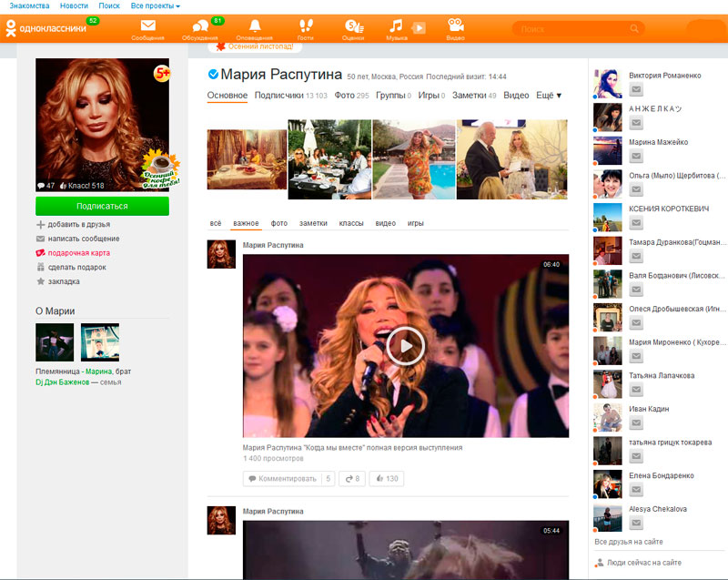Click the Класс like button showing 130
728x580 pixels.
click(x=386, y=478)
